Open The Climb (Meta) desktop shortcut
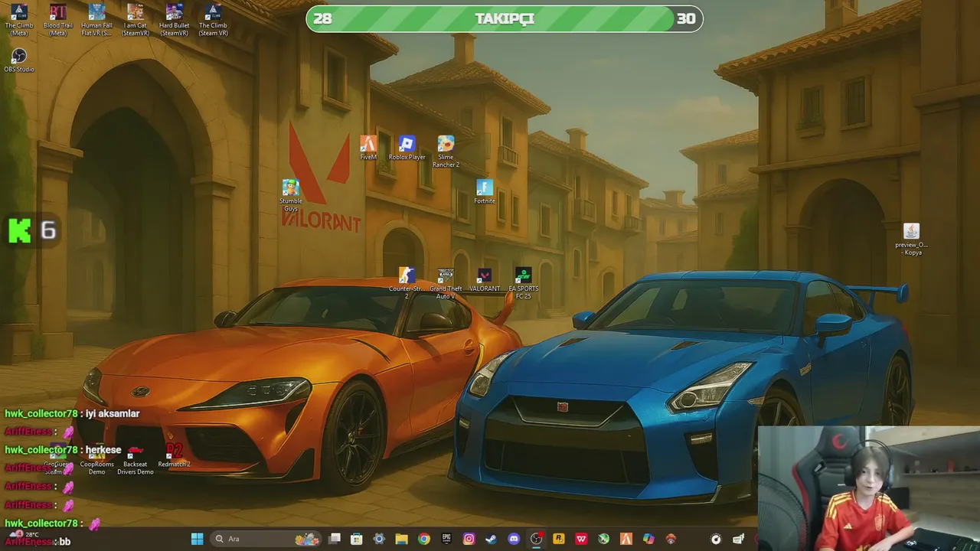This screenshot has height=551, width=980. coord(19,20)
